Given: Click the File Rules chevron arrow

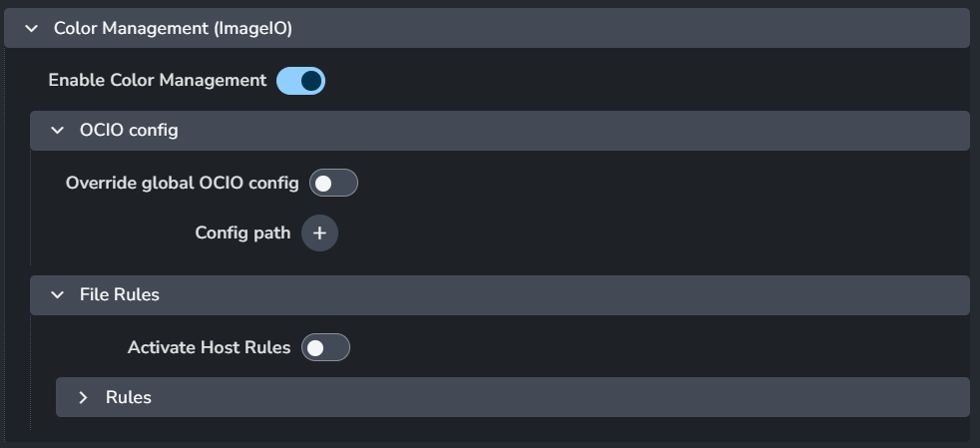Looking at the screenshot, I should click(x=58, y=295).
